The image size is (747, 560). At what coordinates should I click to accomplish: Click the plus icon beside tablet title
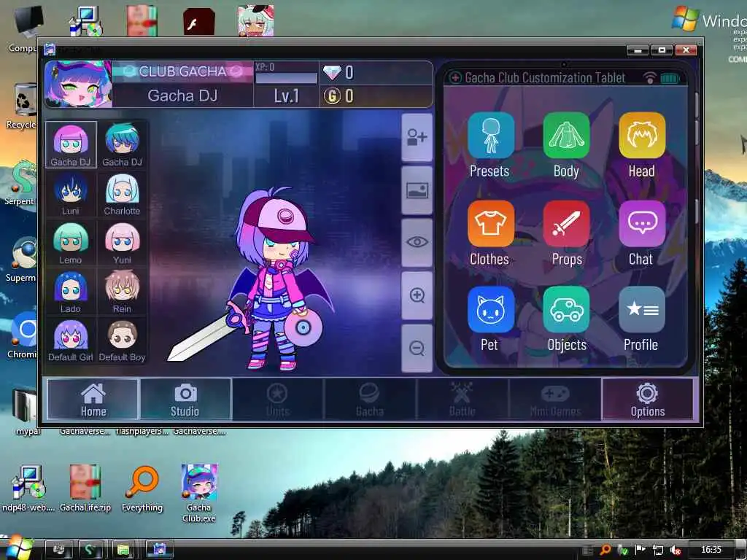tap(455, 77)
